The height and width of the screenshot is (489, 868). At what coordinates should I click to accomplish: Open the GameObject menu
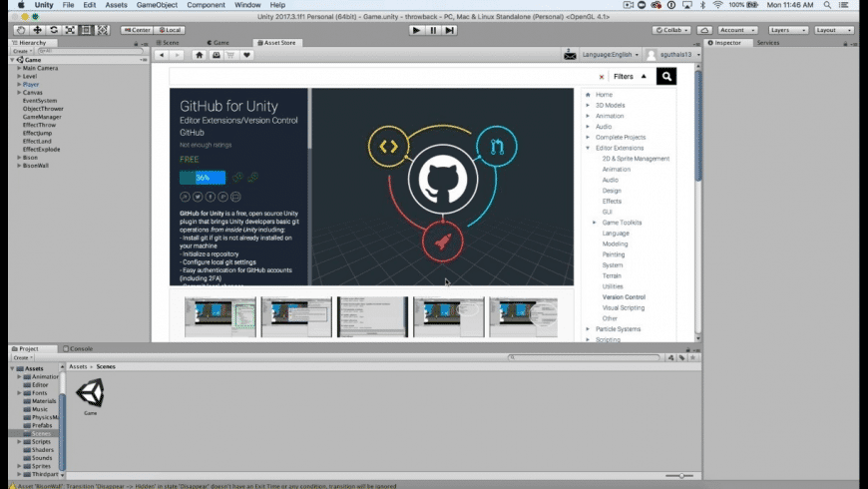[x=158, y=5]
